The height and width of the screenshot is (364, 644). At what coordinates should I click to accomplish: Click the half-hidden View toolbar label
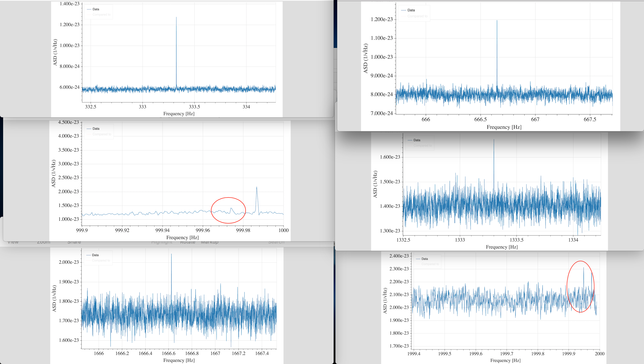[x=13, y=242]
